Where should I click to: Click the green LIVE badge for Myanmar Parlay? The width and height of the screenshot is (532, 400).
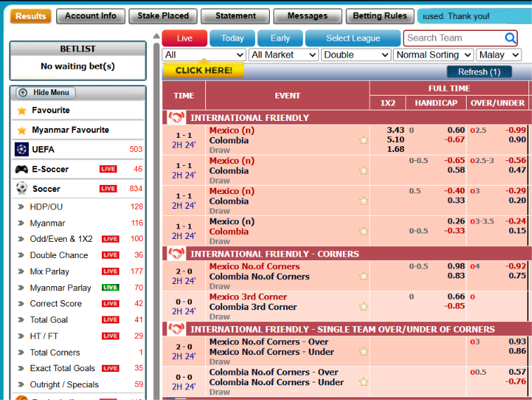click(x=110, y=288)
